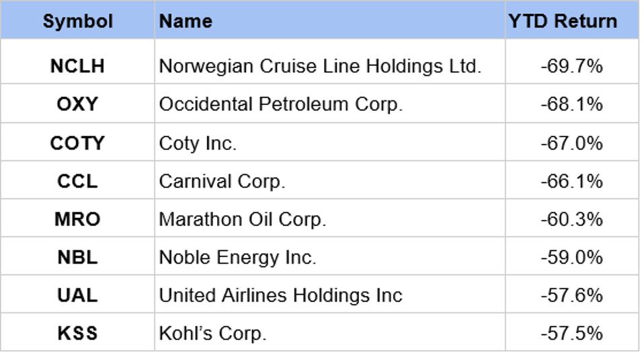644x356 pixels.
Task: Click the Symbol column header
Action: (x=77, y=21)
